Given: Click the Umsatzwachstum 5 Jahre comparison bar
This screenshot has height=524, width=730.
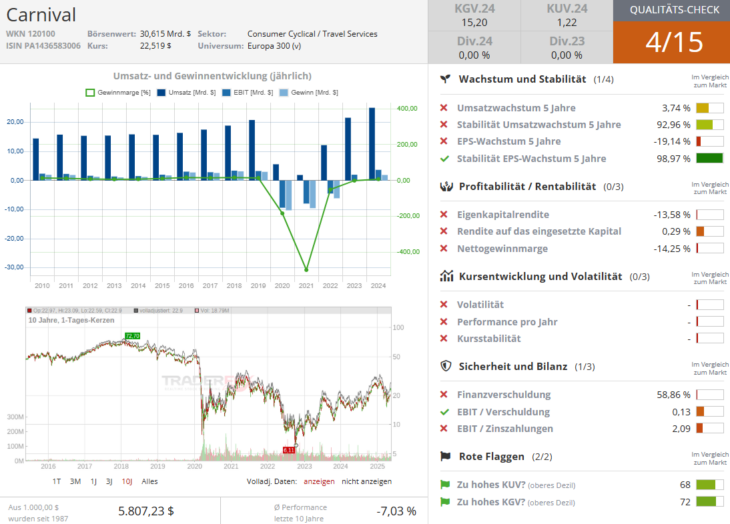Looking at the screenshot, I should [710, 108].
